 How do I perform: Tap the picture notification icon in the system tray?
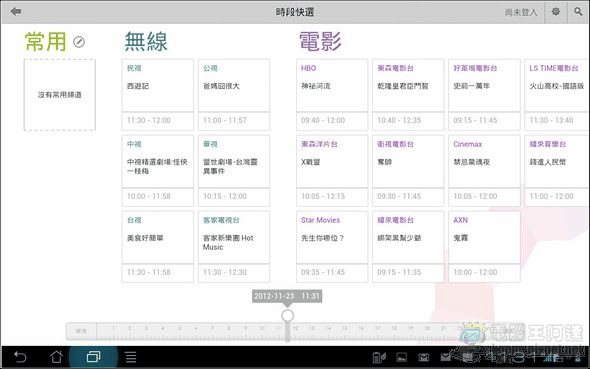[x=401, y=357]
